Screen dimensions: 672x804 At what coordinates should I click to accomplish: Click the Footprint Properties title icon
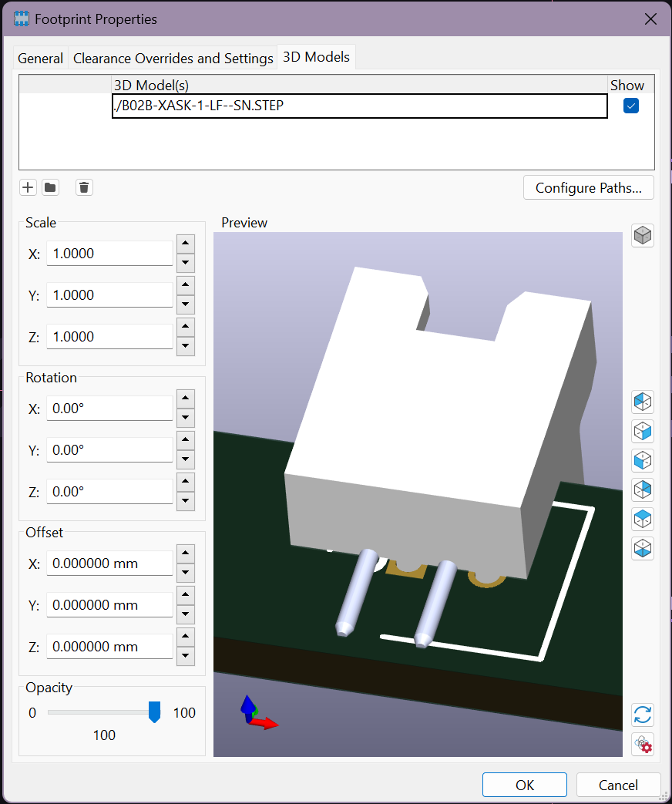pyautogui.click(x=21, y=19)
